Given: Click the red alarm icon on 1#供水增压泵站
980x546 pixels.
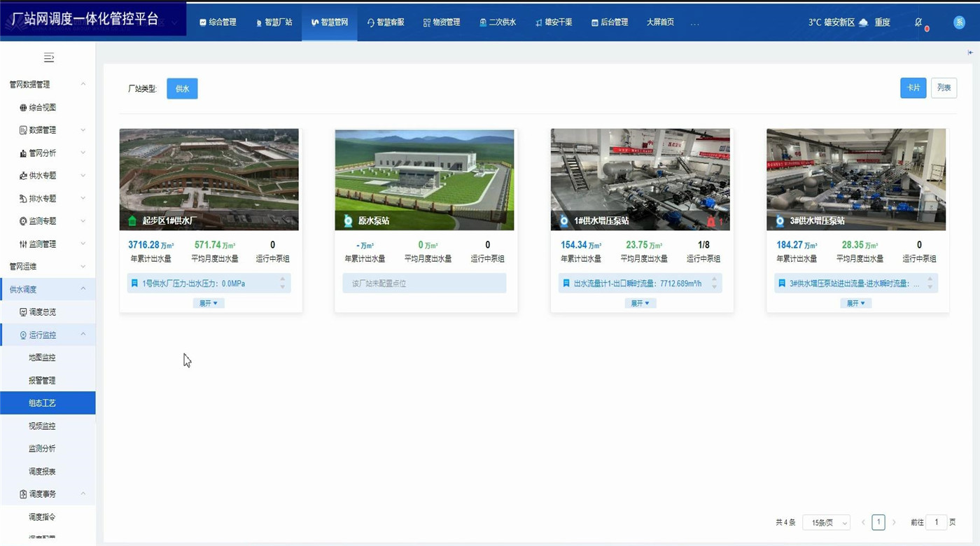Looking at the screenshot, I should click(x=711, y=221).
